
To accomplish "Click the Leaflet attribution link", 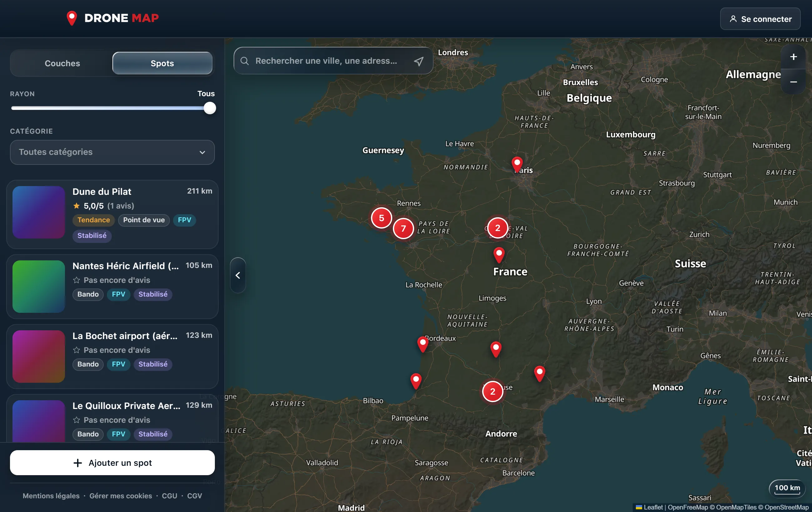I will (x=653, y=507).
